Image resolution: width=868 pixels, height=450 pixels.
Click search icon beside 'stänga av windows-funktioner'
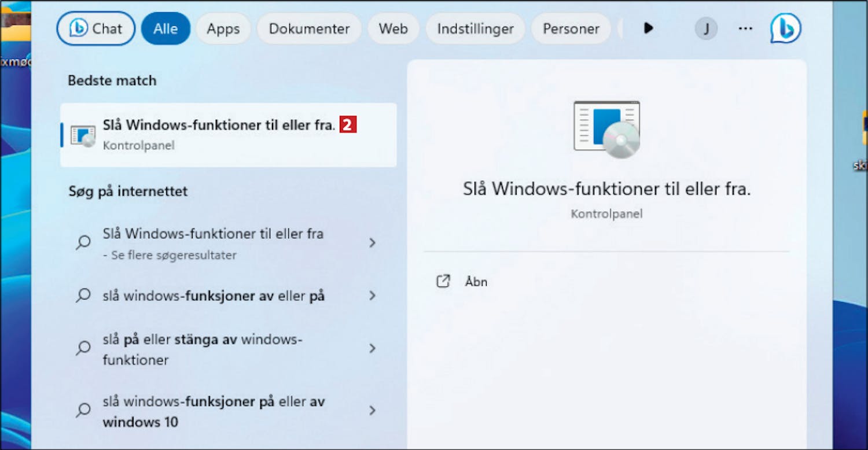[83, 348]
